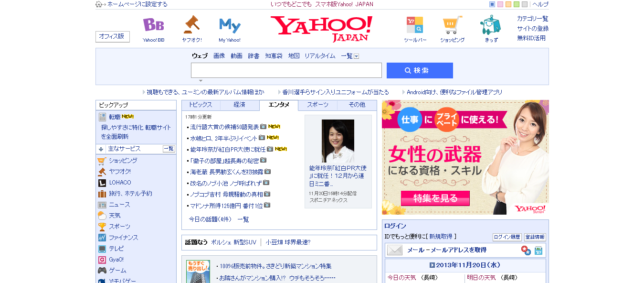The image size is (644, 283).
Task: Click the mail envelope icon in login panel
Action: (395, 250)
